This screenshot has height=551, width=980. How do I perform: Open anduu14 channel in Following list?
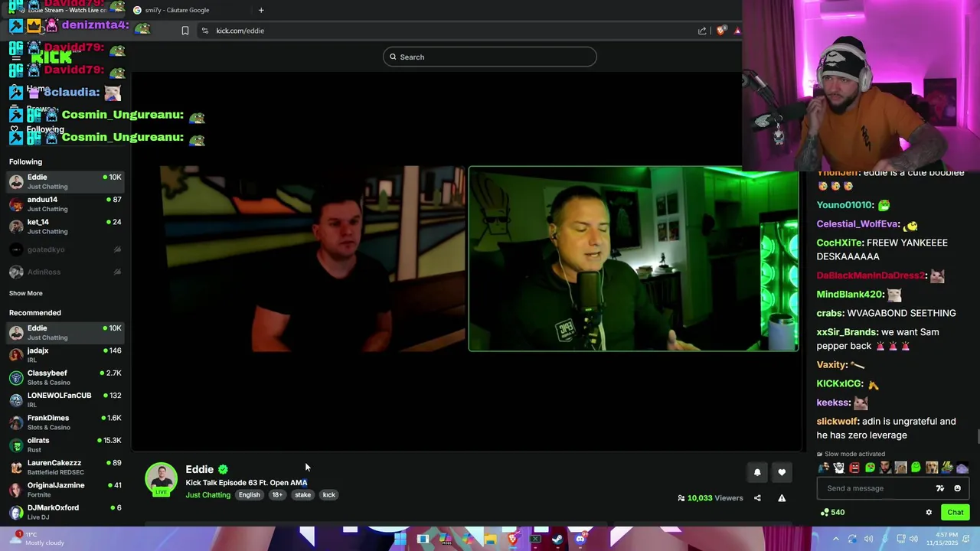[65, 204]
